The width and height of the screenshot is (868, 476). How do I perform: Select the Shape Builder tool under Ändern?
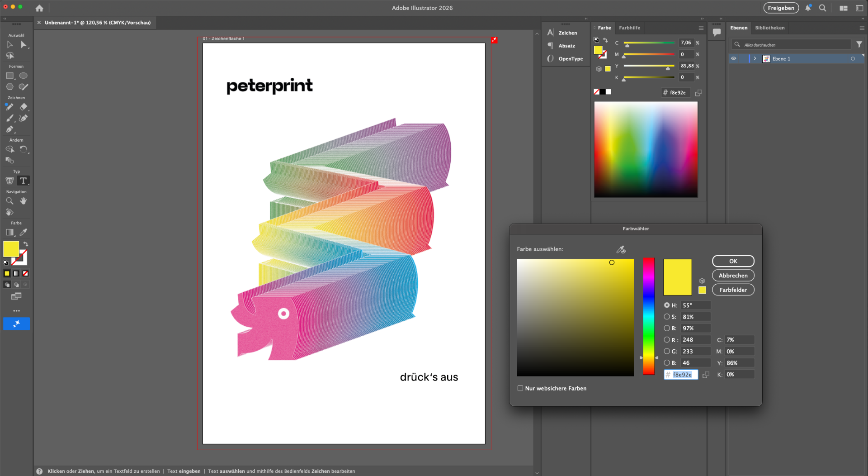pyautogui.click(x=9, y=149)
